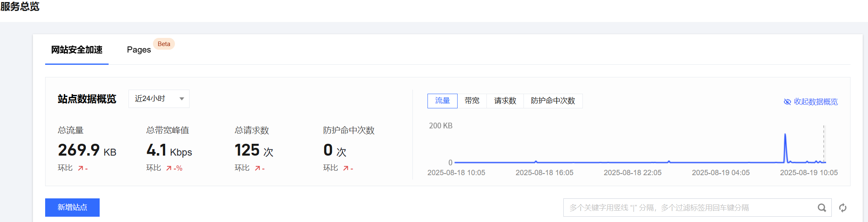Viewport: 868px width, 222px height.
Task: Open the Pages tab
Action: pyautogui.click(x=139, y=50)
